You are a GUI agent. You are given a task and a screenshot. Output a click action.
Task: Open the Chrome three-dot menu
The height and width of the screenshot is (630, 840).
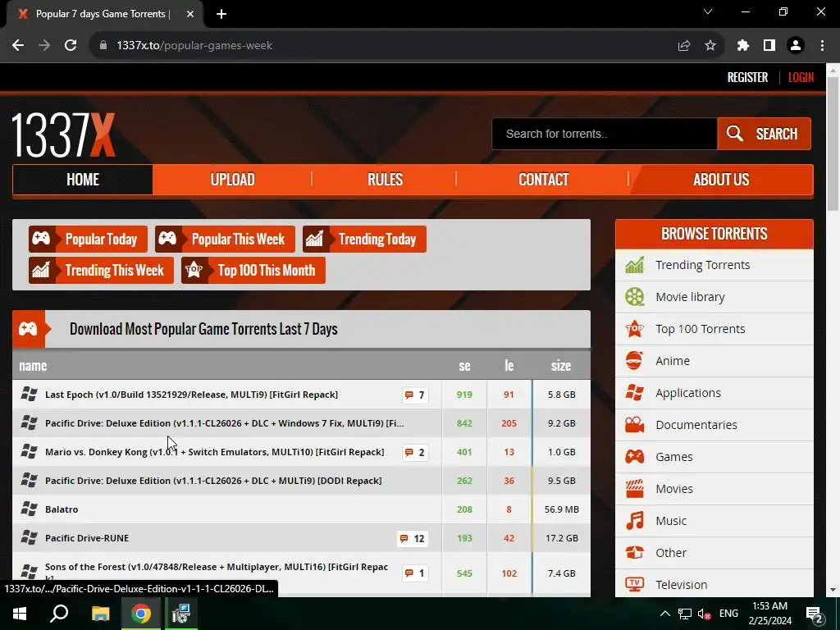(822, 46)
